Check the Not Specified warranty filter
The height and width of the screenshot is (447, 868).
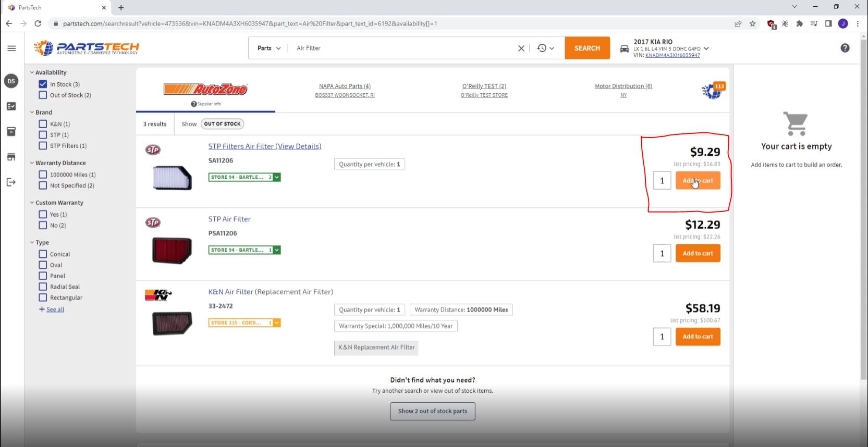tap(43, 185)
